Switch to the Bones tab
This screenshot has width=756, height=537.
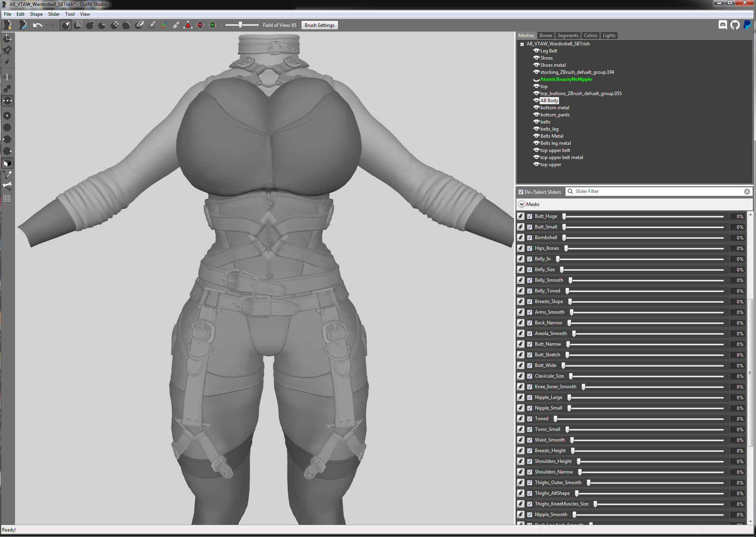coord(546,36)
